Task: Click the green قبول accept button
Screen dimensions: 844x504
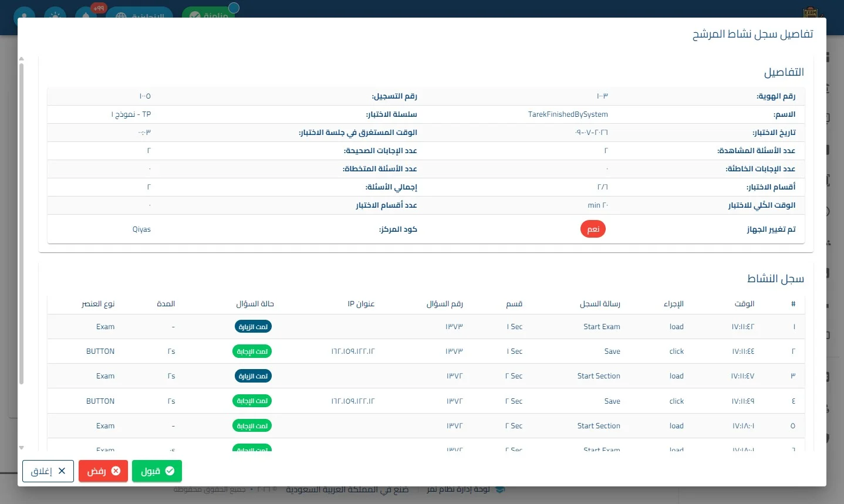Action: pyautogui.click(x=157, y=471)
